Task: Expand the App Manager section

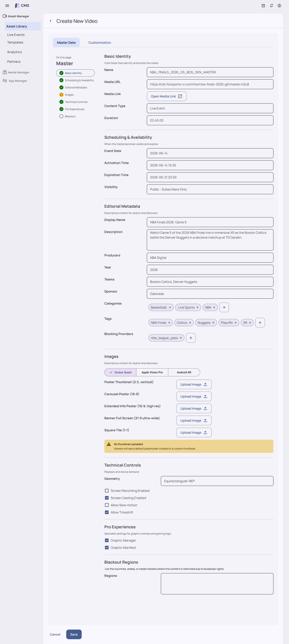Action: point(15,81)
